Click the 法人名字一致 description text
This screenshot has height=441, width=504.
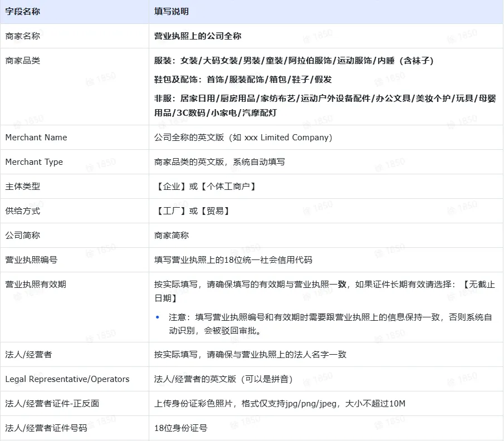250,355
